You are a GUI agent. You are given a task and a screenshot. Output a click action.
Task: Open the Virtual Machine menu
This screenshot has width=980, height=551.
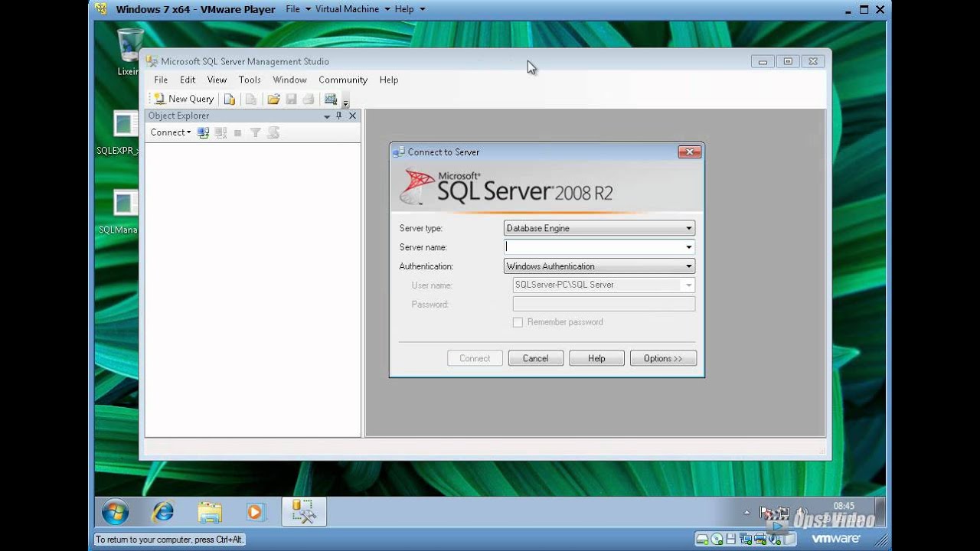click(352, 9)
